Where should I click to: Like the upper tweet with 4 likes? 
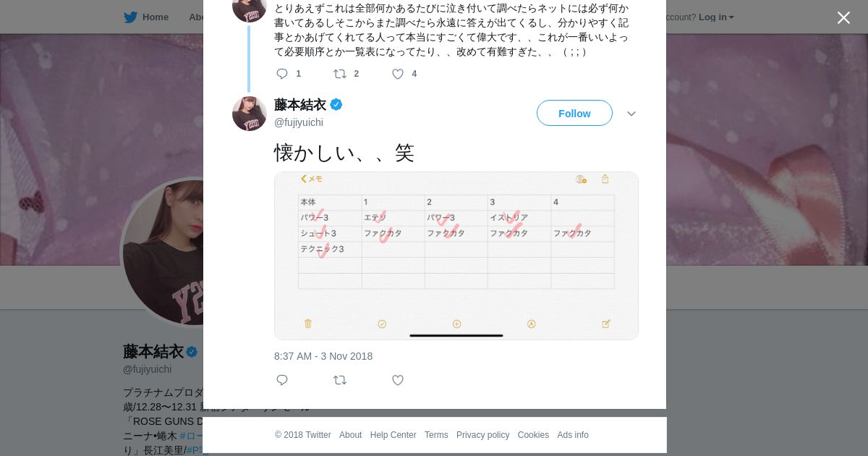tap(398, 74)
